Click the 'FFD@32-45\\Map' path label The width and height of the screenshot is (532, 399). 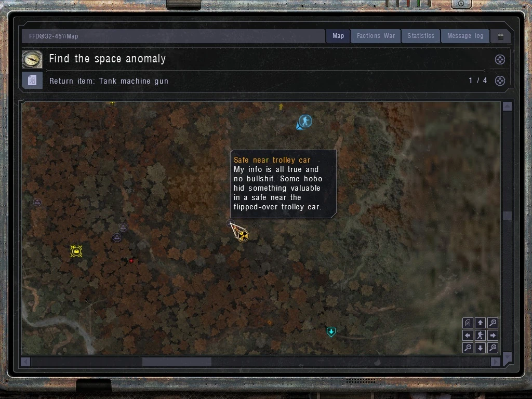click(54, 36)
